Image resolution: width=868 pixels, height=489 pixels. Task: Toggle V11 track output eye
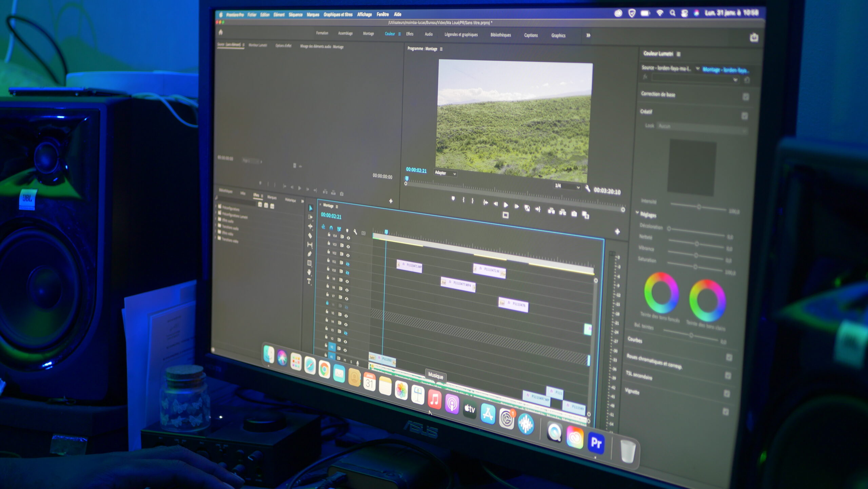(x=348, y=264)
